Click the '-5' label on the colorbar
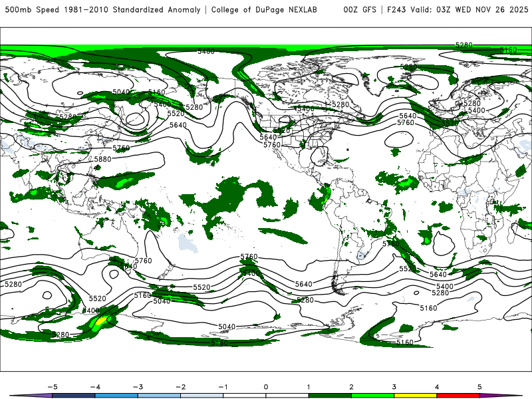The width and height of the screenshot is (532, 399). click(x=53, y=387)
